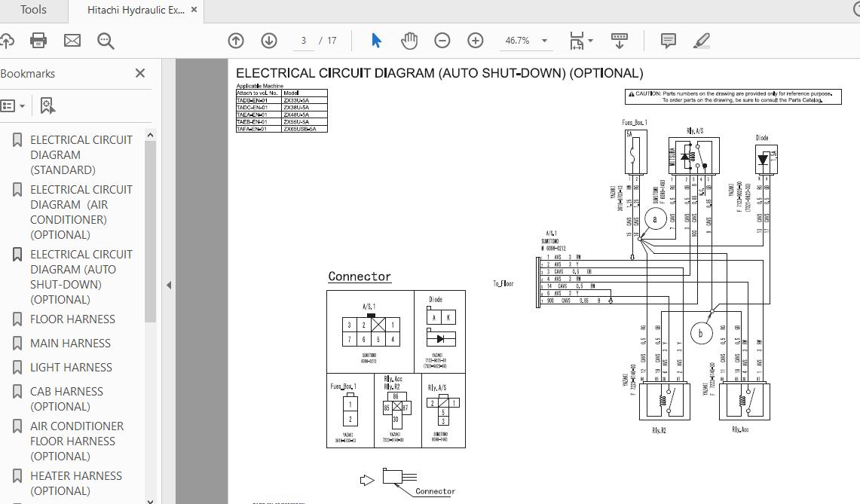The width and height of the screenshot is (860, 504).
Task: Collapse the bookmarks pane with left arrow
Action: tap(169, 285)
